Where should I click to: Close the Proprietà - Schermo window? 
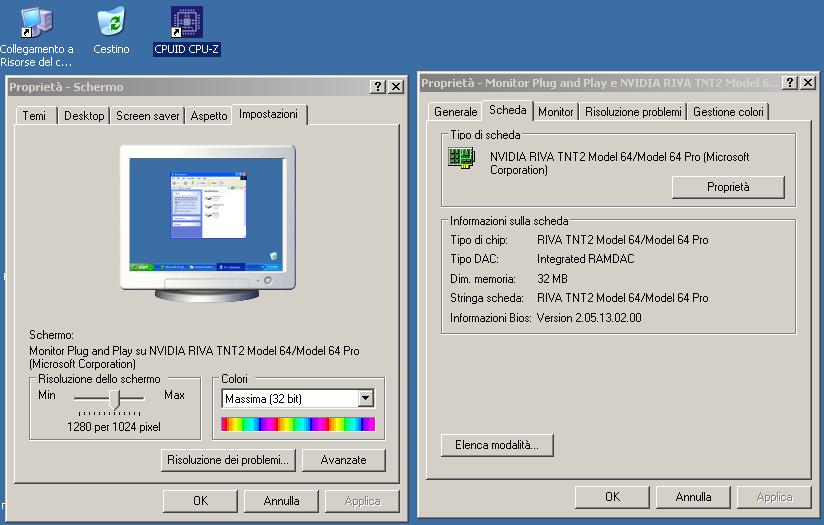pyautogui.click(x=396, y=87)
